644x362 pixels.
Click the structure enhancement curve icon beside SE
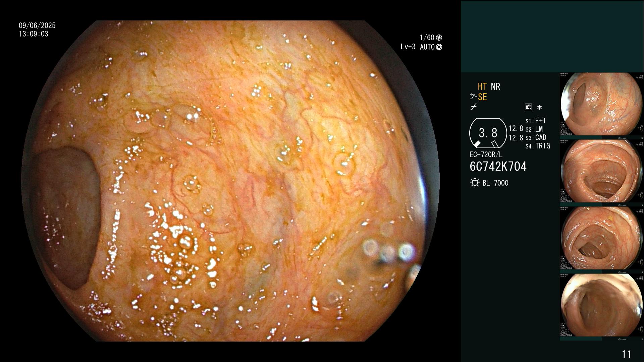[x=473, y=97]
